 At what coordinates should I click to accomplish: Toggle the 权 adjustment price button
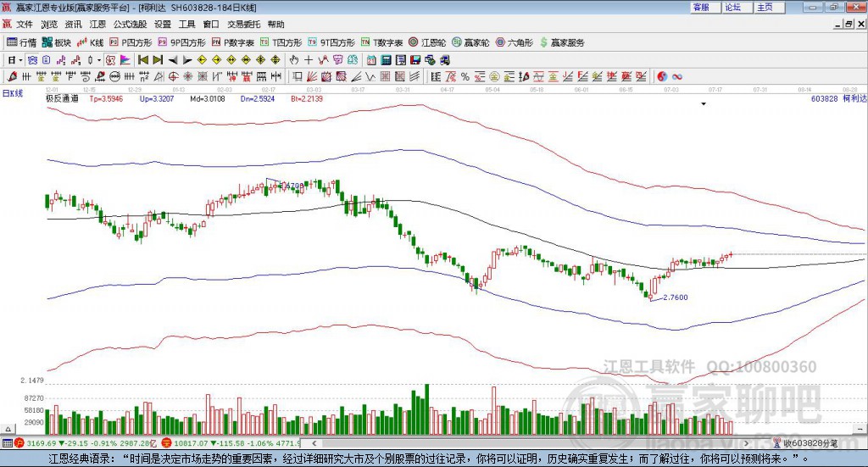111,60
